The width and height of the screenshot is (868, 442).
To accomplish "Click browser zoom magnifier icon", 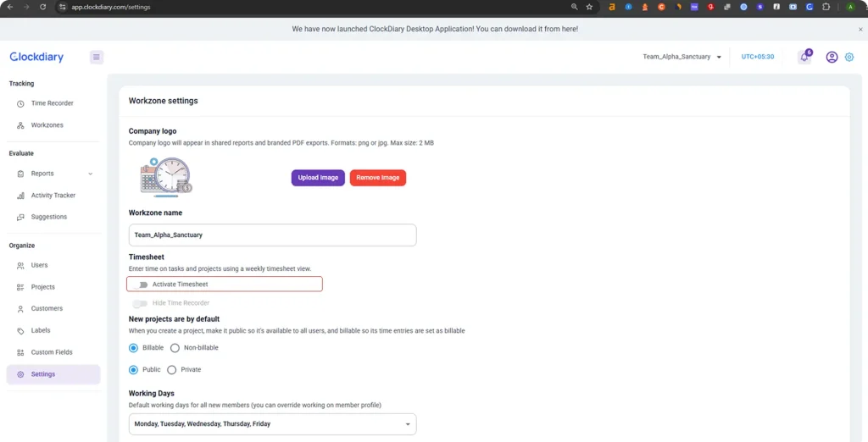I will pos(574,7).
